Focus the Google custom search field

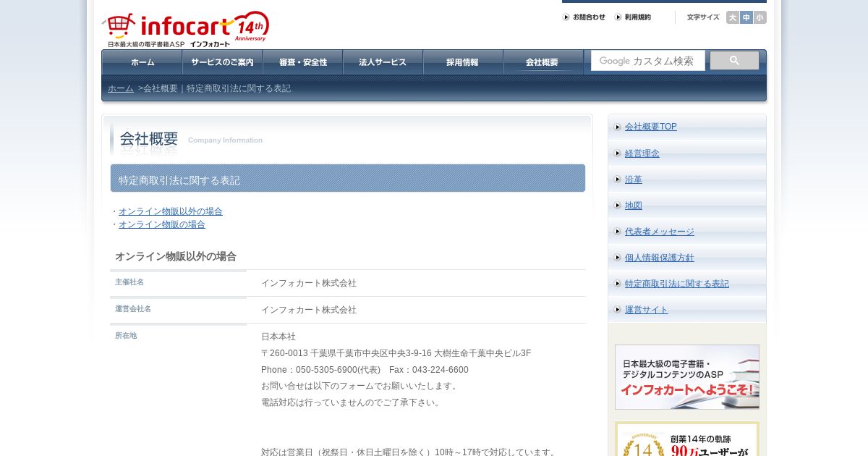pos(648,61)
